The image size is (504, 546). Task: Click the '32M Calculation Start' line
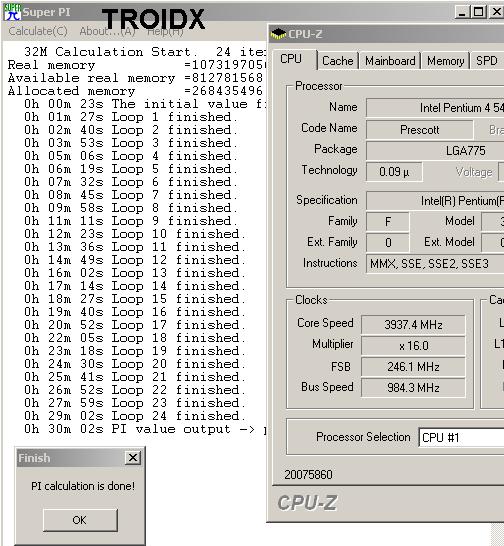[x=145, y=52]
